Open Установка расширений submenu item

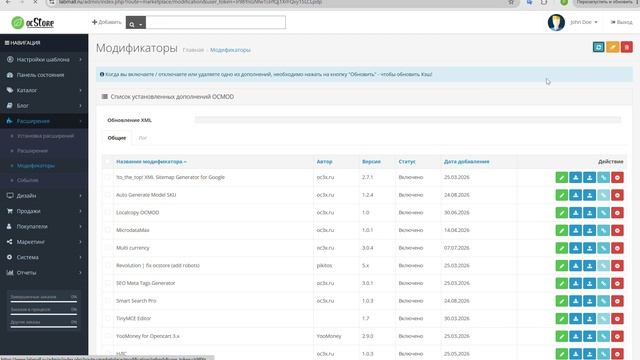pos(45,136)
